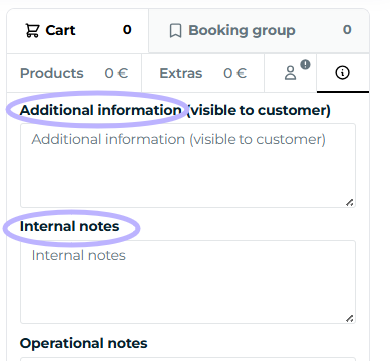
Task: Click the Cart item count 0
Action: [127, 30]
